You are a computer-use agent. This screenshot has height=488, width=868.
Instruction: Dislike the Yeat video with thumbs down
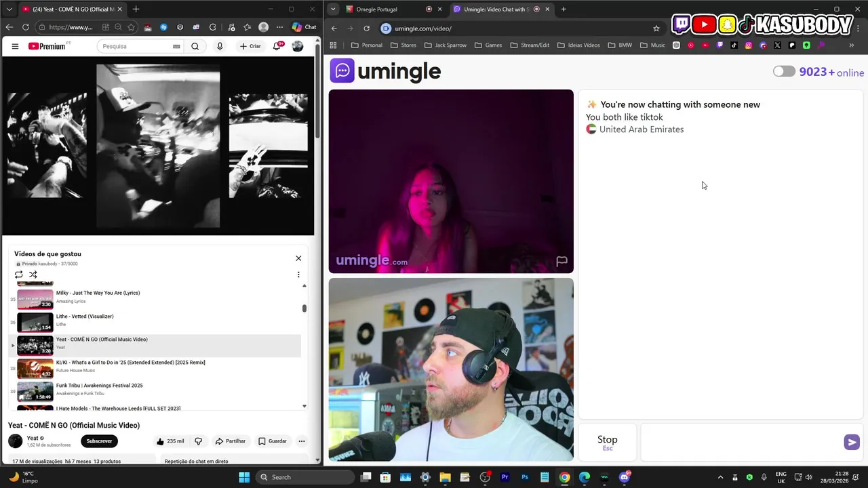199,441
